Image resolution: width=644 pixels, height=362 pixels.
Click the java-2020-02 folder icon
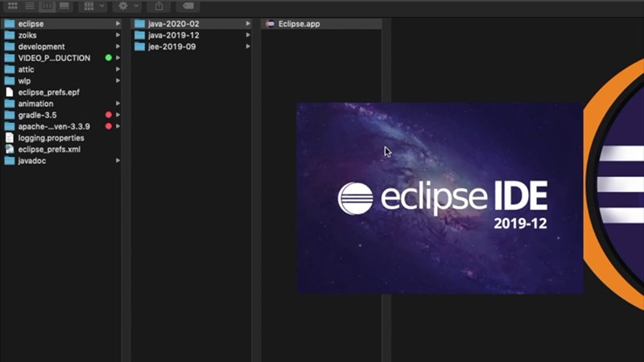pos(139,24)
